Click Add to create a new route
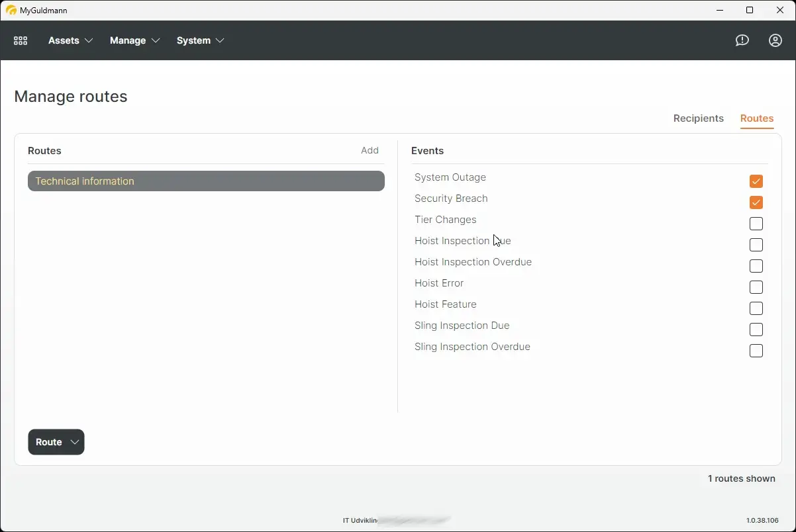This screenshot has width=796, height=532. 370,150
